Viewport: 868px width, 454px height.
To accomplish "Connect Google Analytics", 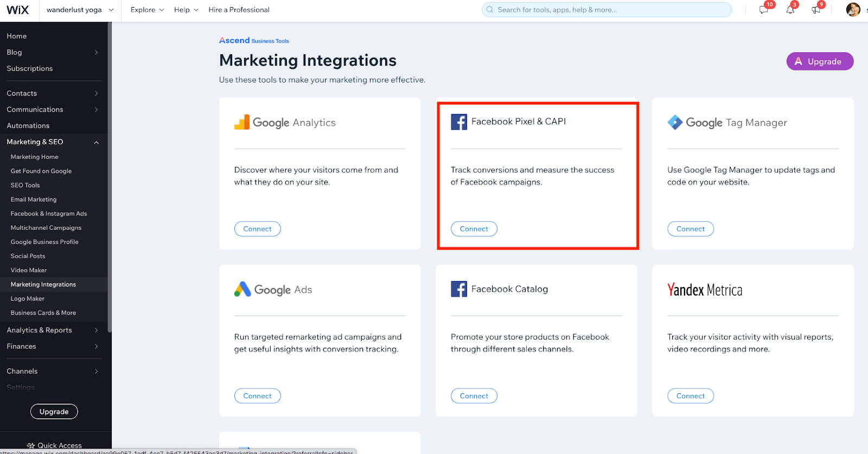I will pyautogui.click(x=257, y=229).
